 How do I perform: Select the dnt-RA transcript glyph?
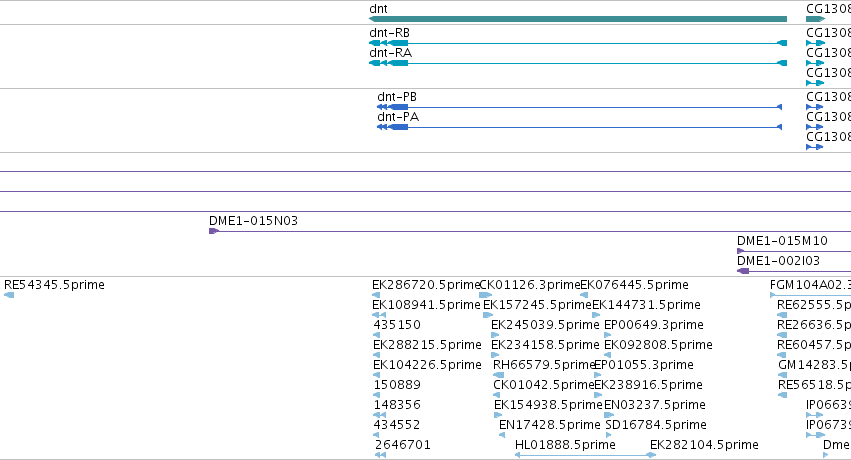[x=577, y=63]
